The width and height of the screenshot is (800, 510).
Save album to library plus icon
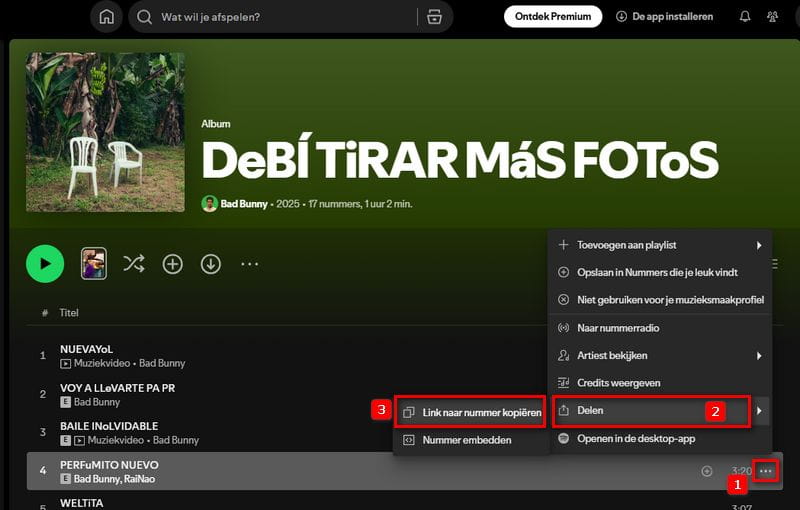(172, 264)
